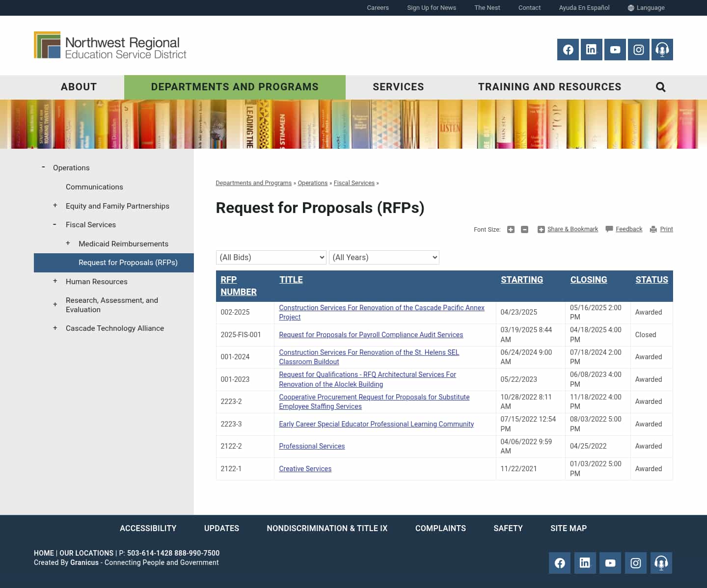Image resolution: width=707 pixels, height=588 pixels.
Task: Open the Services main menu
Action: (x=398, y=87)
